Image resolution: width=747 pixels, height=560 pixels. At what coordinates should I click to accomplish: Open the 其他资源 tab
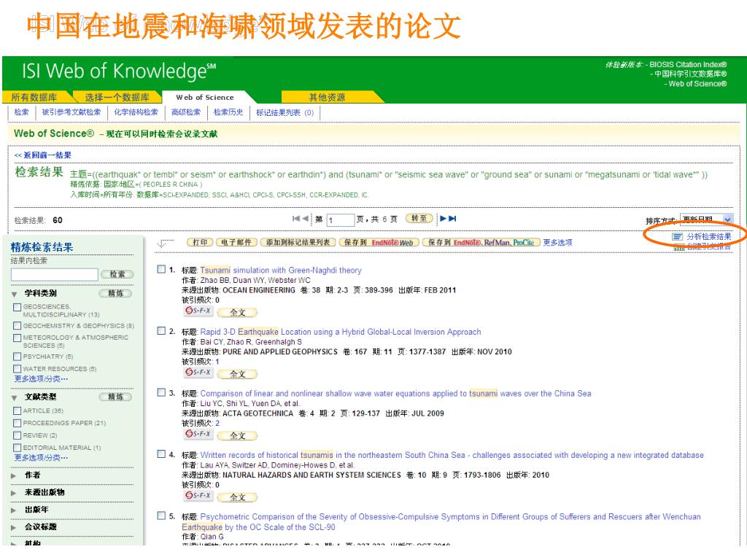(x=328, y=97)
